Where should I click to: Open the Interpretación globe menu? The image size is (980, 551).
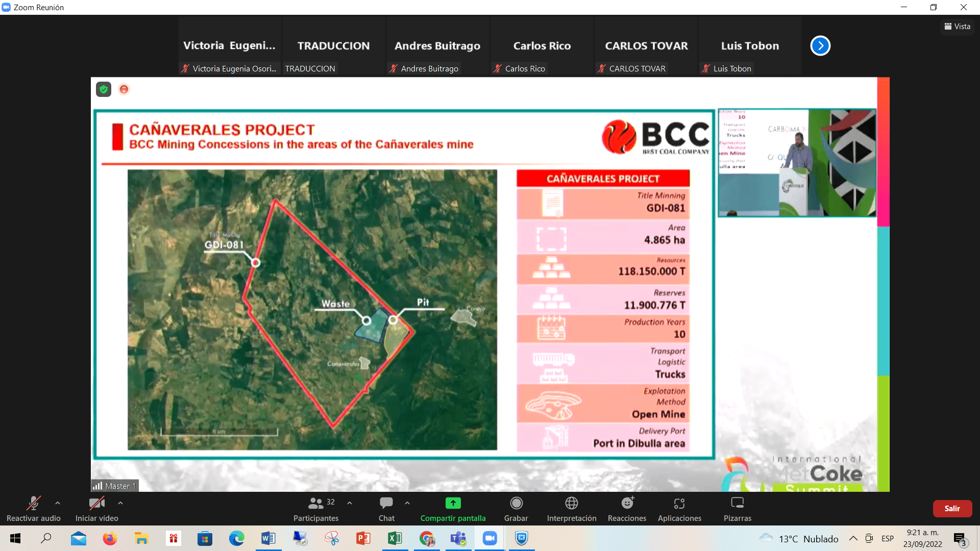coord(572,509)
